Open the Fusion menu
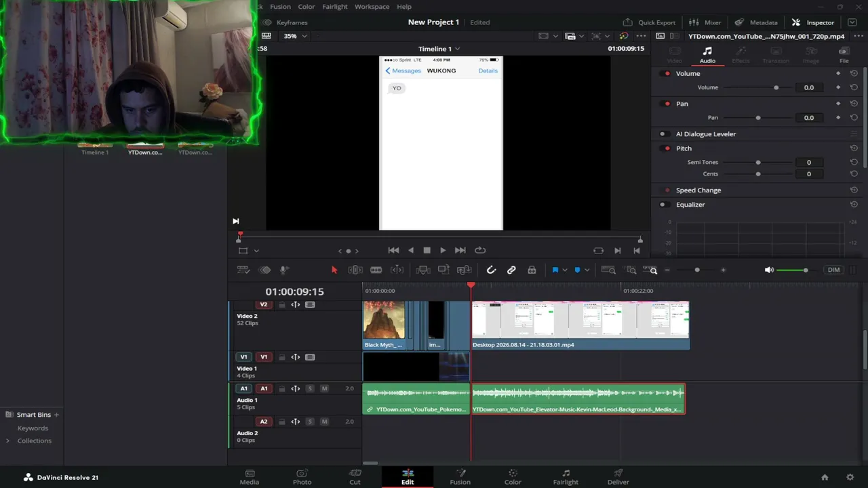Screen dimensions: 868x488 pyautogui.click(x=280, y=7)
